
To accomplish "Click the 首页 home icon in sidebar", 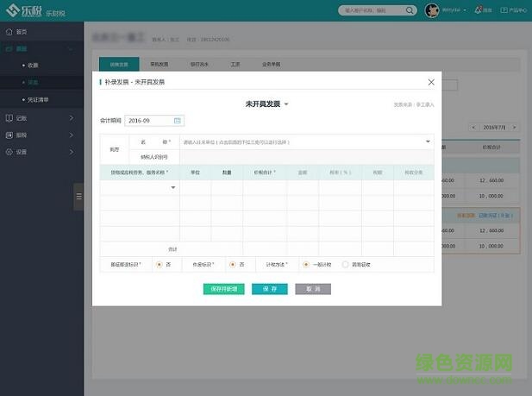I will click(9, 32).
